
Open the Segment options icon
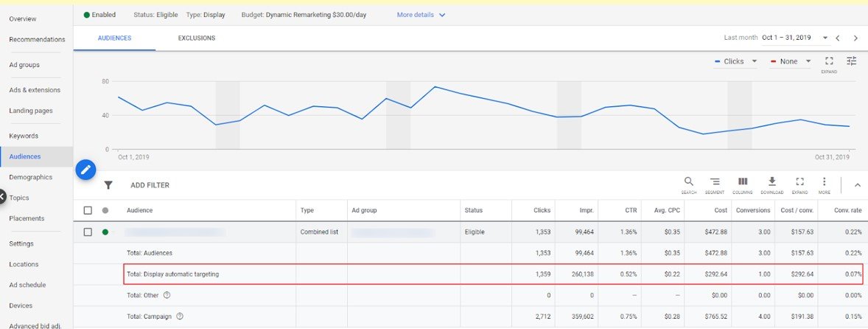715,184
